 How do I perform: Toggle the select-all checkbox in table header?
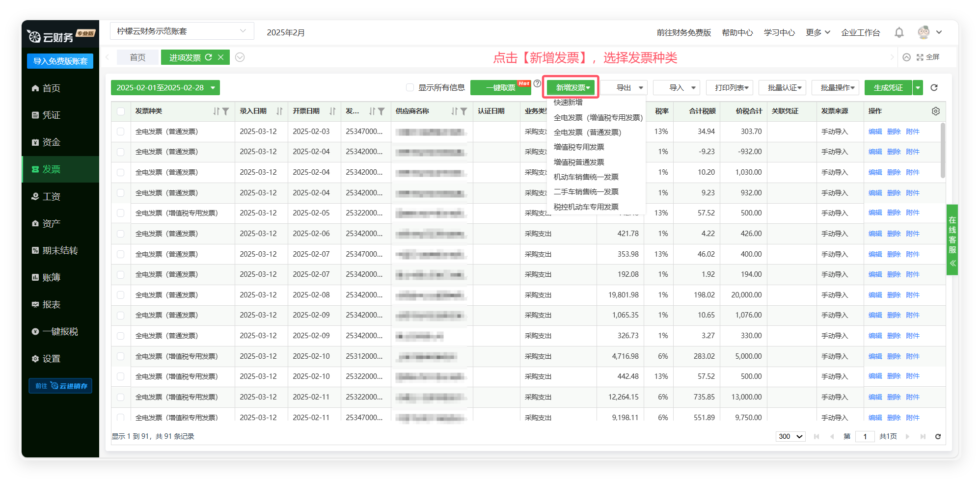pos(121,111)
